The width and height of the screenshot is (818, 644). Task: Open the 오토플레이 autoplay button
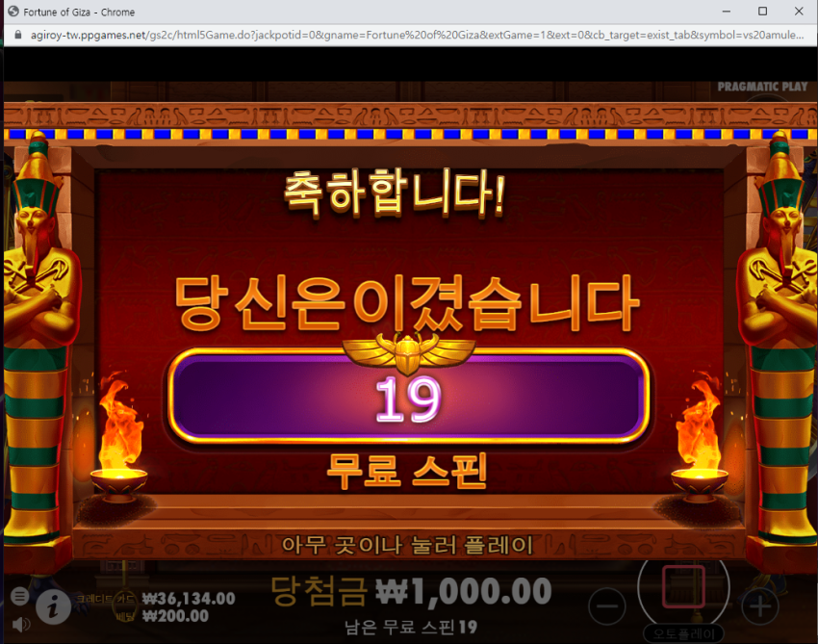(x=683, y=633)
